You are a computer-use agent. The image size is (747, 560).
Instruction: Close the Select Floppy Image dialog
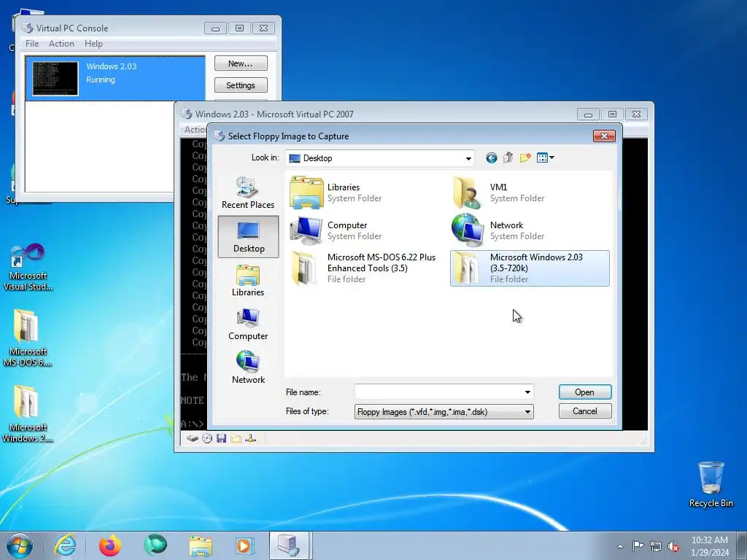[x=604, y=136]
